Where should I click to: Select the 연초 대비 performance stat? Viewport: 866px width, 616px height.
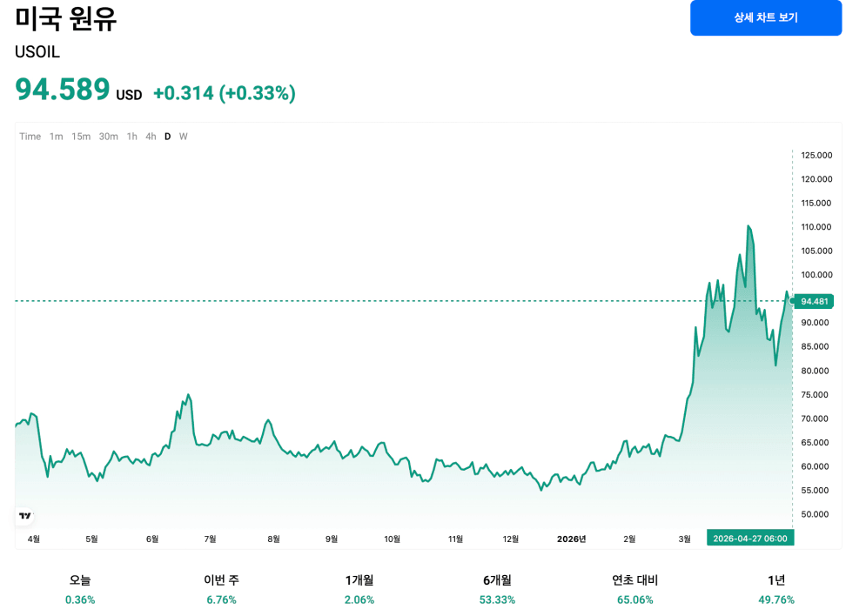pyautogui.click(x=634, y=590)
